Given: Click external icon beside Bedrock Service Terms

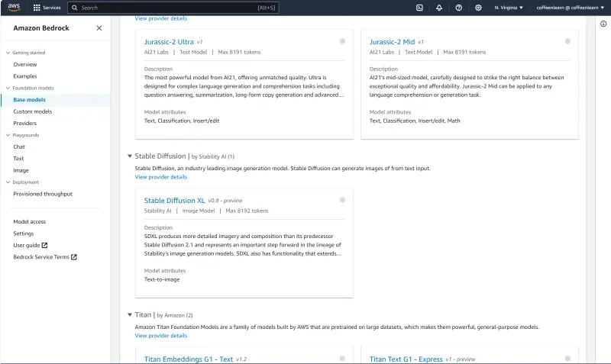Looking at the screenshot, I should coord(73,257).
